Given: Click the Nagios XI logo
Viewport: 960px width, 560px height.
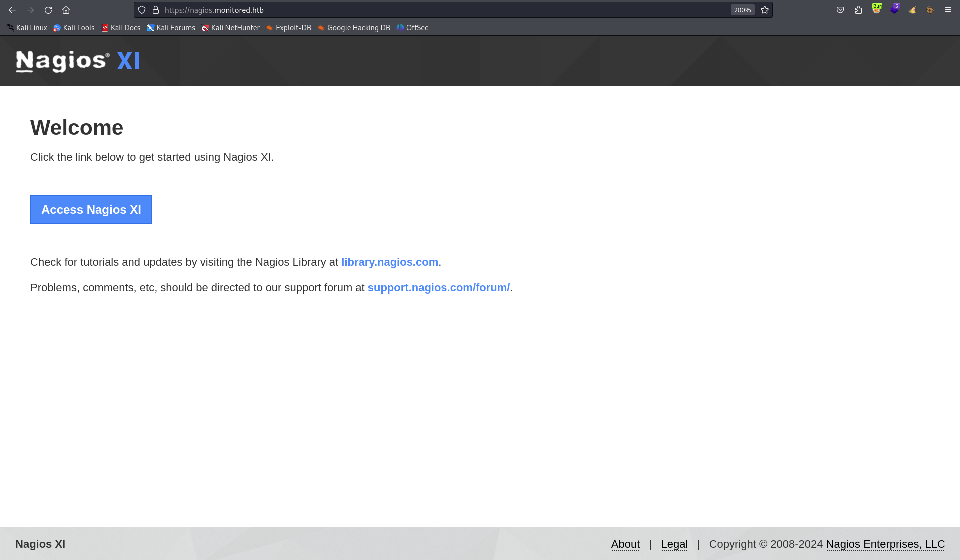Looking at the screenshot, I should coord(78,61).
